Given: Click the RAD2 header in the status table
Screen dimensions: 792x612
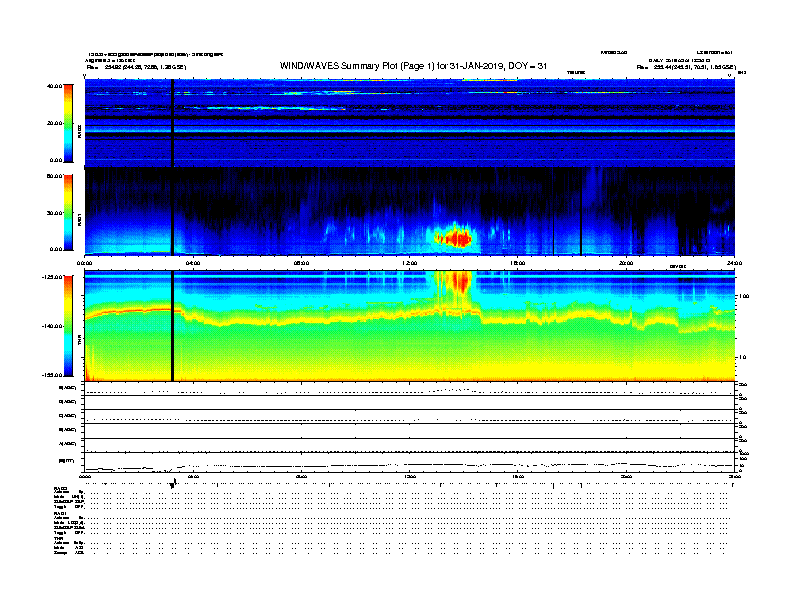Looking at the screenshot, I should [x=61, y=488].
